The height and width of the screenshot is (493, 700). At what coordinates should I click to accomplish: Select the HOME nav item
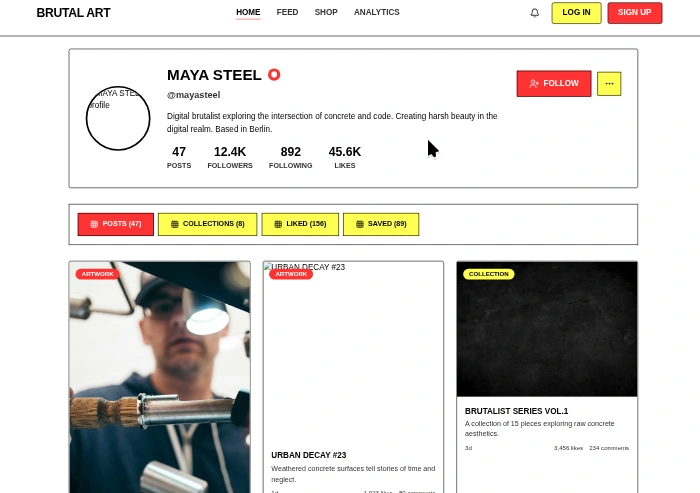(248, 12)
